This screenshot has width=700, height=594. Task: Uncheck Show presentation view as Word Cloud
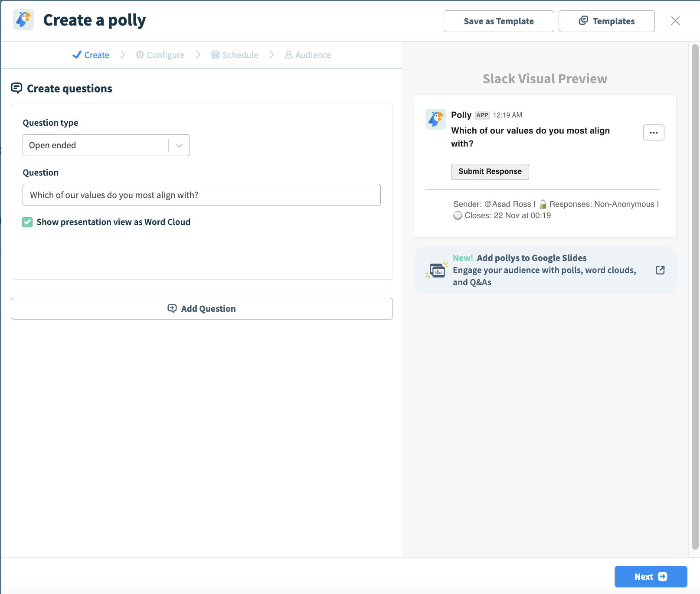(x=27, y=222)
